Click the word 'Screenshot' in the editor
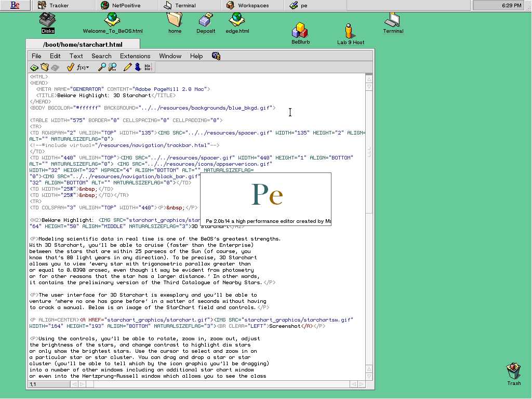Viewport: 532px width, 399px height. tap(285, 326)
